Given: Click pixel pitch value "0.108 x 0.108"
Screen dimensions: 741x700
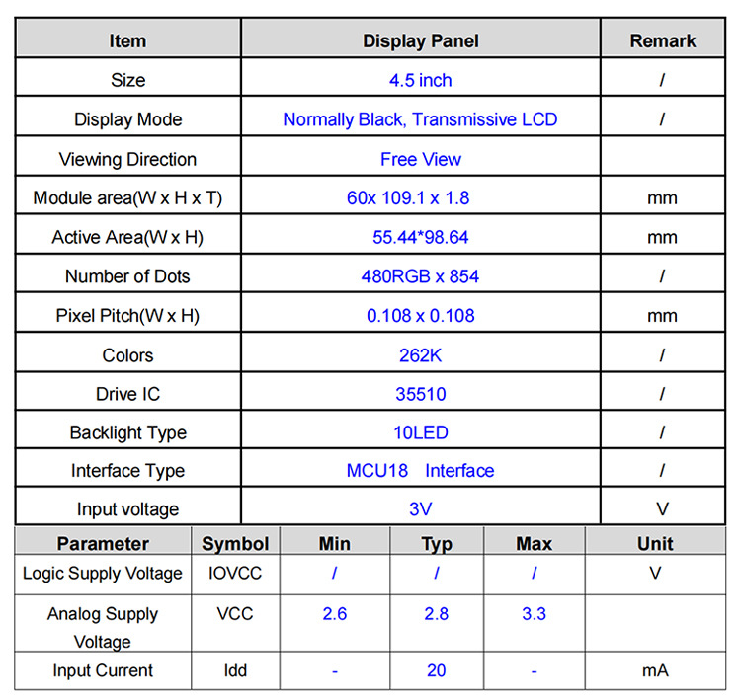Looking at the screenshot, I should point(420,316).
